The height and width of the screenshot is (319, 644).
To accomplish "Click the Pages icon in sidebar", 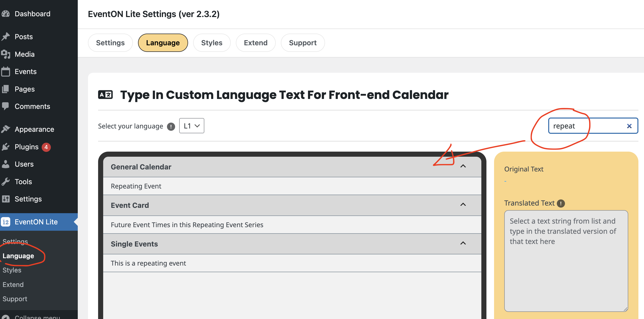I will (6, 89).
